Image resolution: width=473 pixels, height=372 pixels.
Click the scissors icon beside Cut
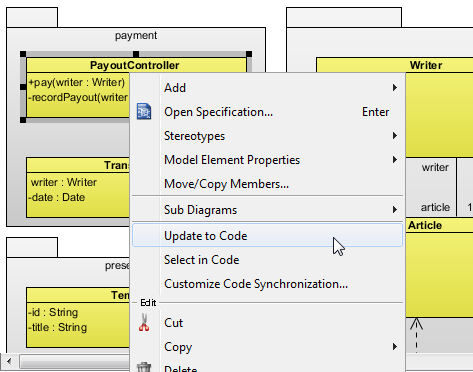click(x=144, y=322)
